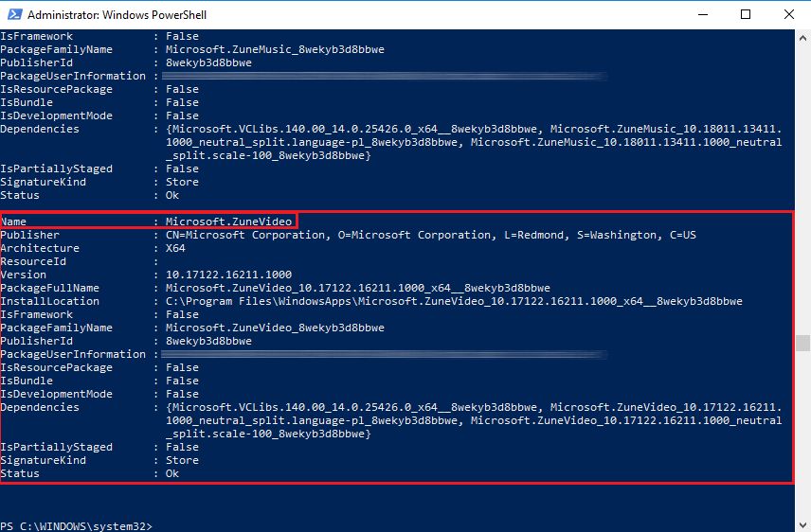This screenshot has height=532, width=811.
Task: Click the vertical scrollbar thumb
Action: click(x=802, y=343)
